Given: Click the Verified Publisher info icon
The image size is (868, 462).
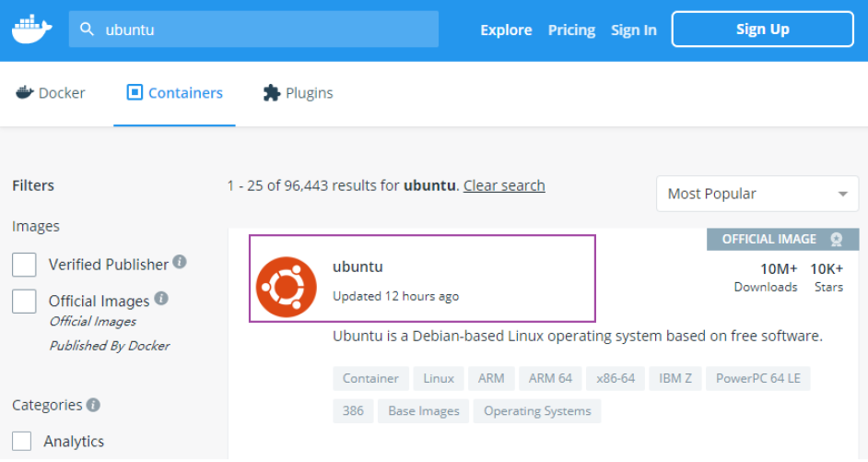Looking at the screenshot, I should coord(180,262).
